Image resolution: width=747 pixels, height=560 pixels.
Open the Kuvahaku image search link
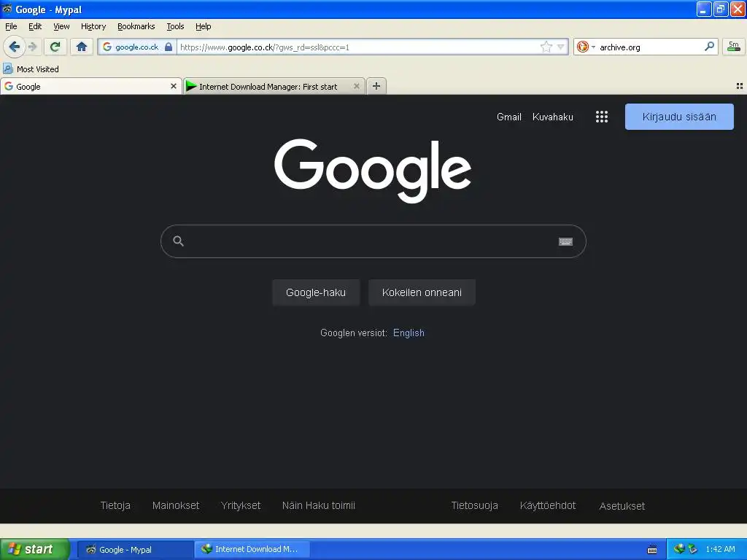click(x=553, y=117)
